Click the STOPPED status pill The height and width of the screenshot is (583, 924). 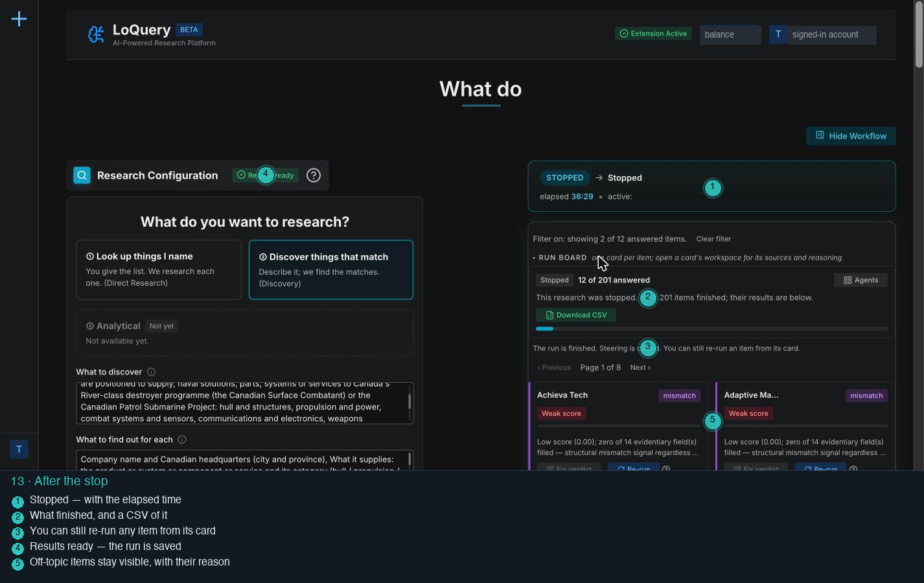564,177
